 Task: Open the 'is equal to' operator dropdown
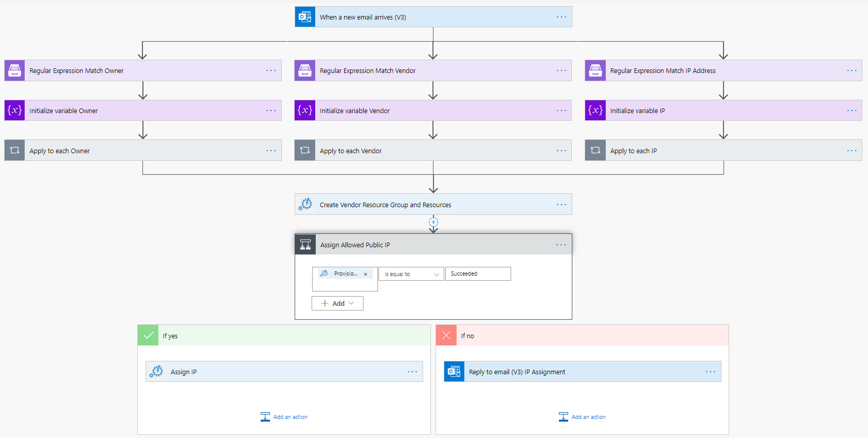411,274
